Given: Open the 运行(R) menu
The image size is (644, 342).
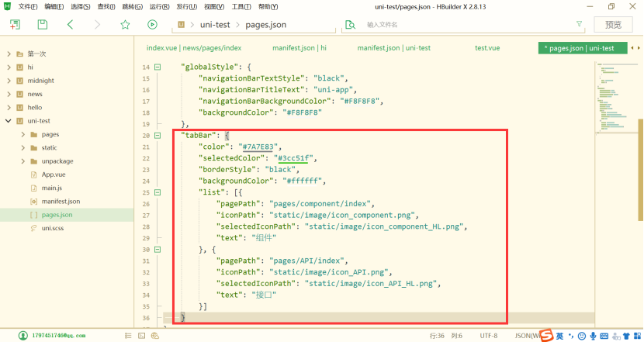Looking at the screenshot, I should point(159,6).
